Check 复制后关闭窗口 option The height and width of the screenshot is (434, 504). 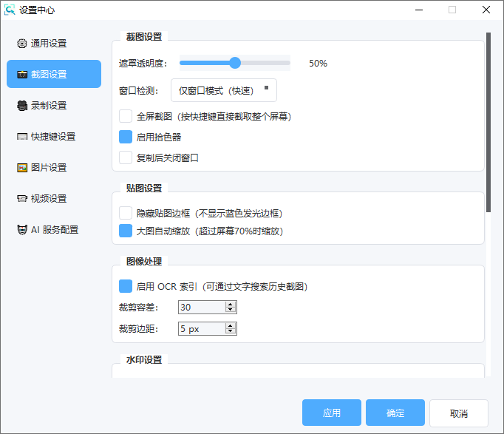tap(126, 157)
